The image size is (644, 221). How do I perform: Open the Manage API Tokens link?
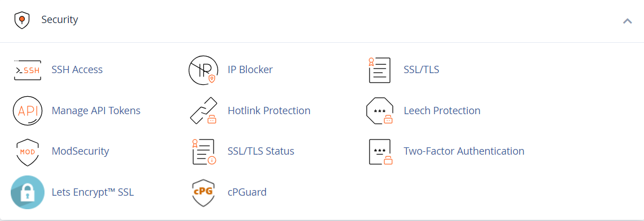point(96,111)
